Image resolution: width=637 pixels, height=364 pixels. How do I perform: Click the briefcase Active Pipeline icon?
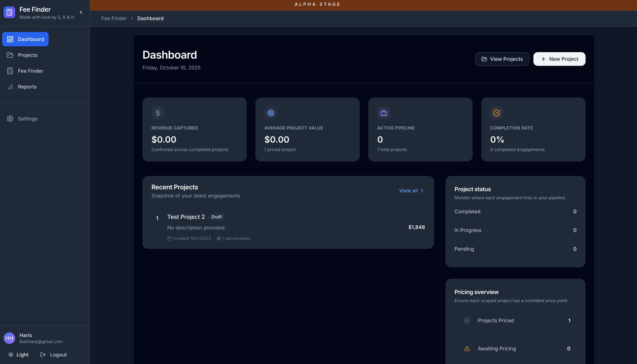coord(383,113)
